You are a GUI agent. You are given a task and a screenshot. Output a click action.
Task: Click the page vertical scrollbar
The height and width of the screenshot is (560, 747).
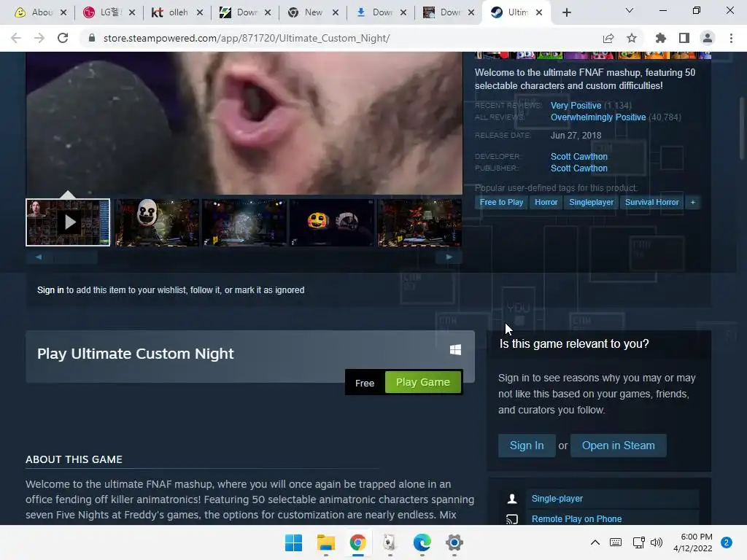coord(742,128)
